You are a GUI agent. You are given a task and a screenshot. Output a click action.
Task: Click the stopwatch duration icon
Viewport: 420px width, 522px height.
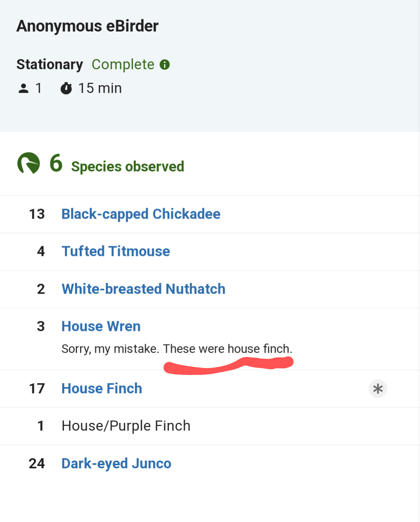click(66, 89)
